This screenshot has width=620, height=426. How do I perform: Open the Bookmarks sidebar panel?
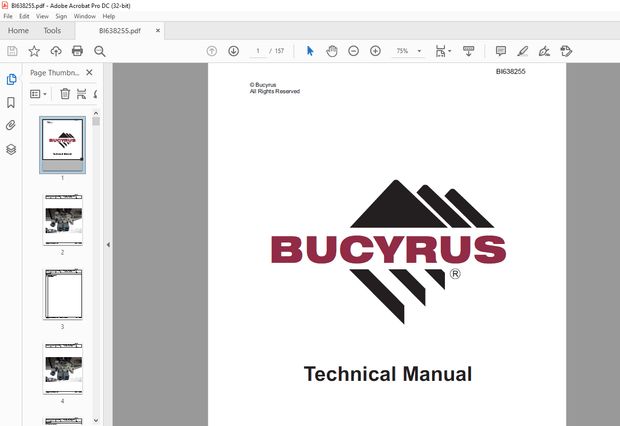pos(11,102)
